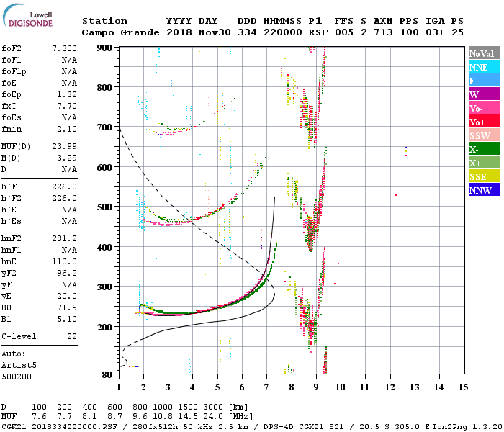Image resolution: width=504 pixels, height=432 pixels.
Task: Click the yF2 value 96.2
Action: [67, 273]
